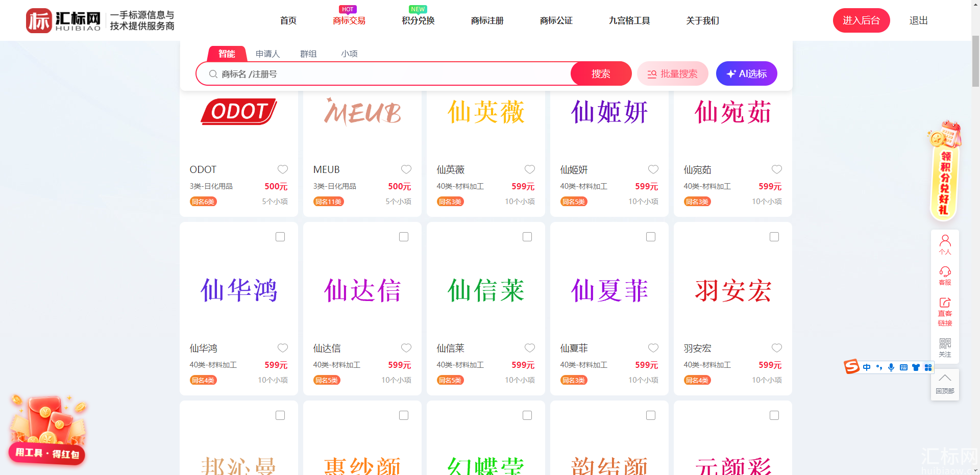Favorite 仙达信 with the heart icon

click(406, 348)
